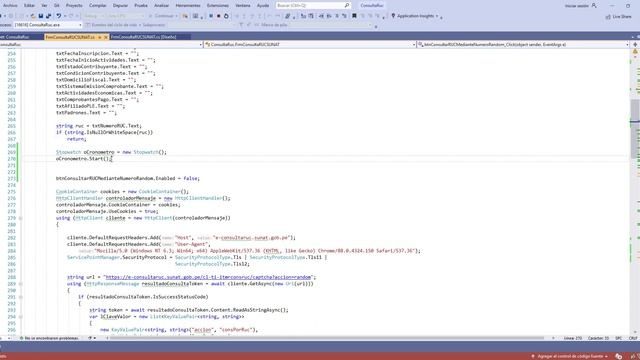Viewport: 640px width, 360px height.
Task: Click the Stop debugging square icon
Action: tap(218, 16)
